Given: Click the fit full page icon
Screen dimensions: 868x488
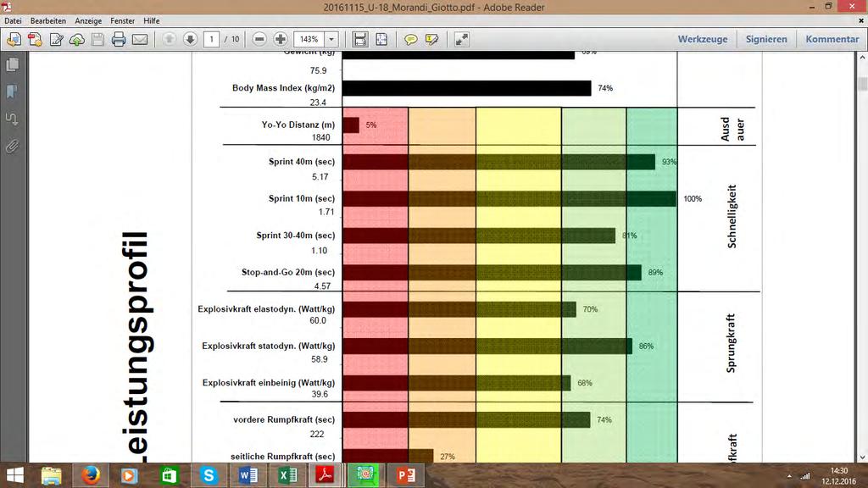Looking at the screenshot, I should pos(381,39).
